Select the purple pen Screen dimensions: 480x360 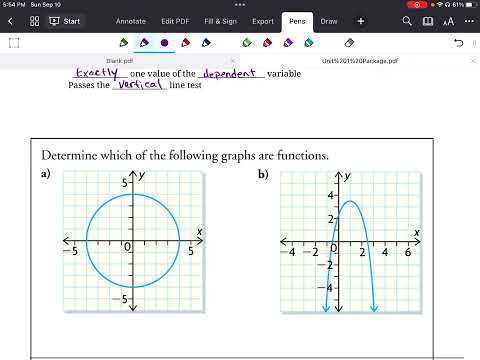point(144,43)
